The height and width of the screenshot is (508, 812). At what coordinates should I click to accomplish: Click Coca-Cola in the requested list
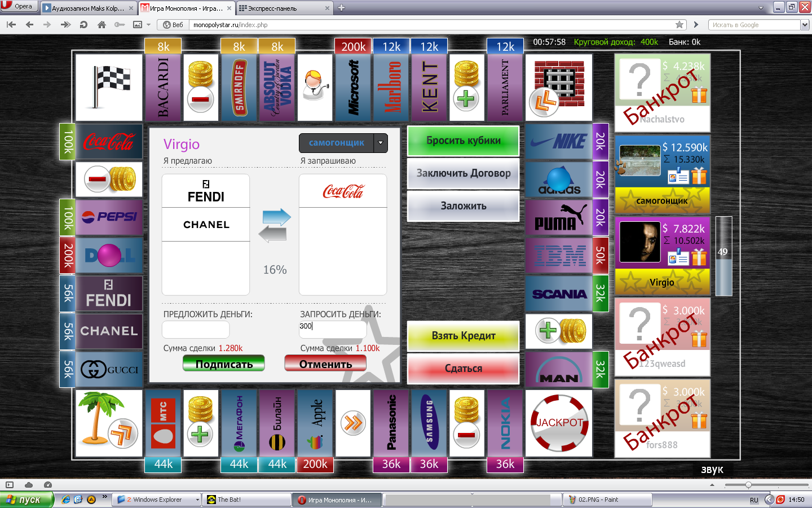pos(343,191)
